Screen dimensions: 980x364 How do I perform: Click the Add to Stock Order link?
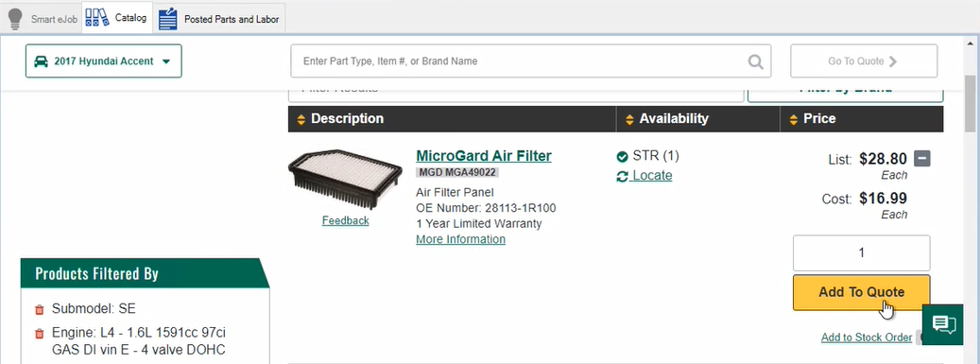click(867, 338)
